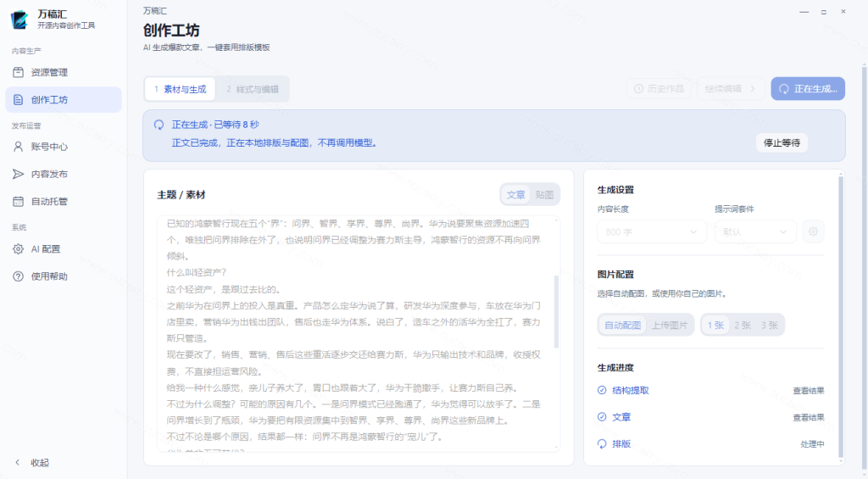Select 1 张 image count
Image resolution: width=868 pixels, height=479 pixels.
click(x=715, y=325)
